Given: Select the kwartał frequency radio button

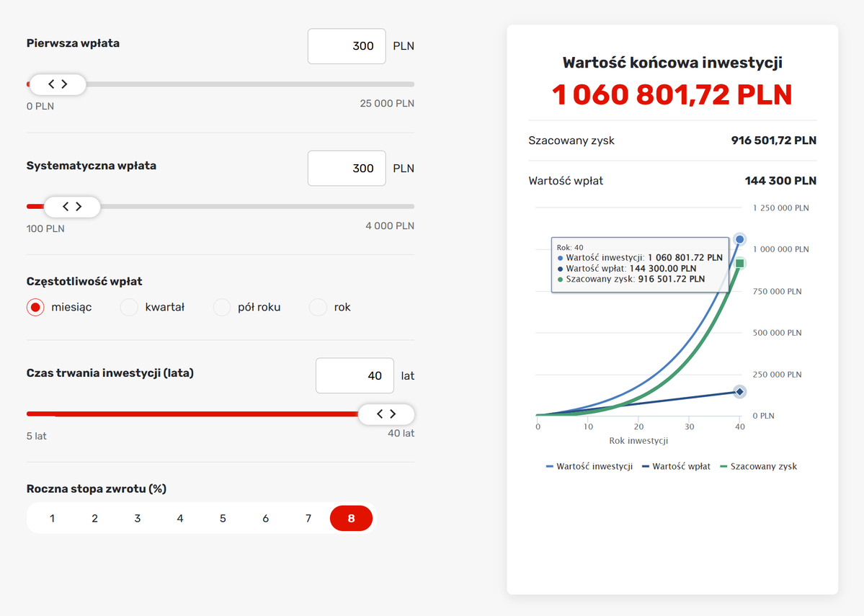Looking at the screenshot, I should click(129, 308).
